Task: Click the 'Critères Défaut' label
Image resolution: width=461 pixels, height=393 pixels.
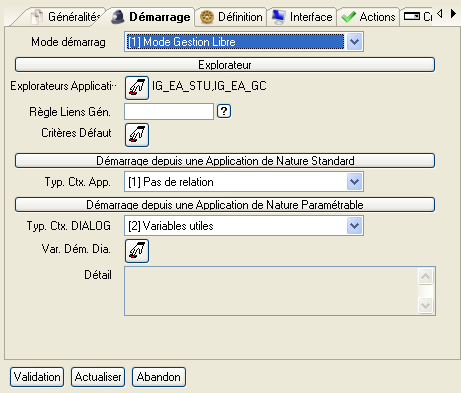Action: pyautogui.click(x=76, y=133)
